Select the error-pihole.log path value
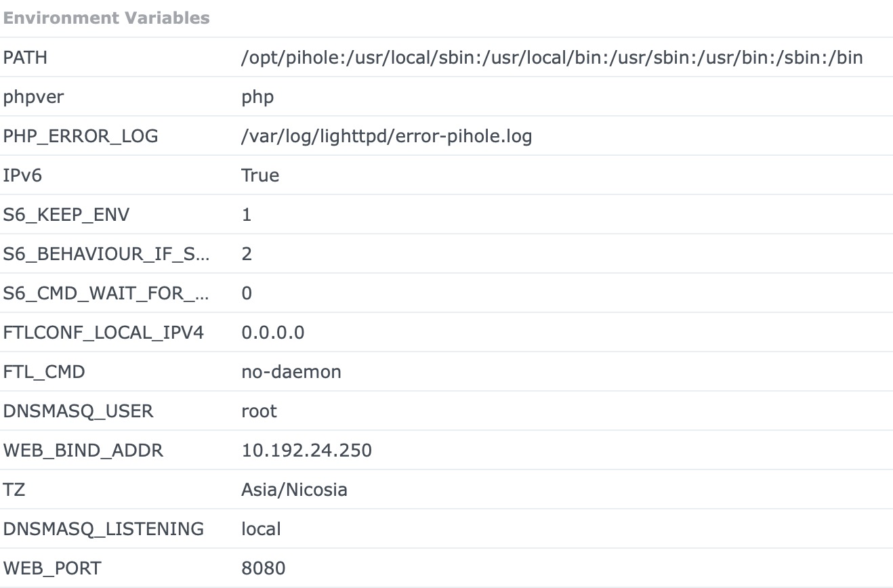Screen dimensions: 893x588 [x=387, y=136]
